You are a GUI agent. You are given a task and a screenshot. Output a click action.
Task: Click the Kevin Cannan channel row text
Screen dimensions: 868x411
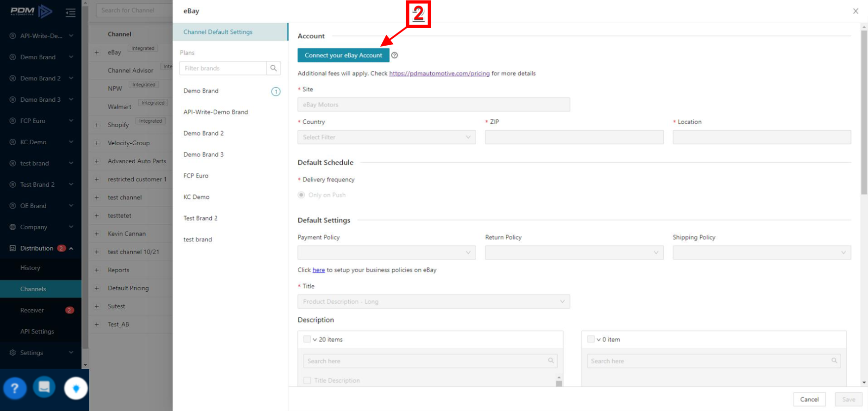[127, 233]
